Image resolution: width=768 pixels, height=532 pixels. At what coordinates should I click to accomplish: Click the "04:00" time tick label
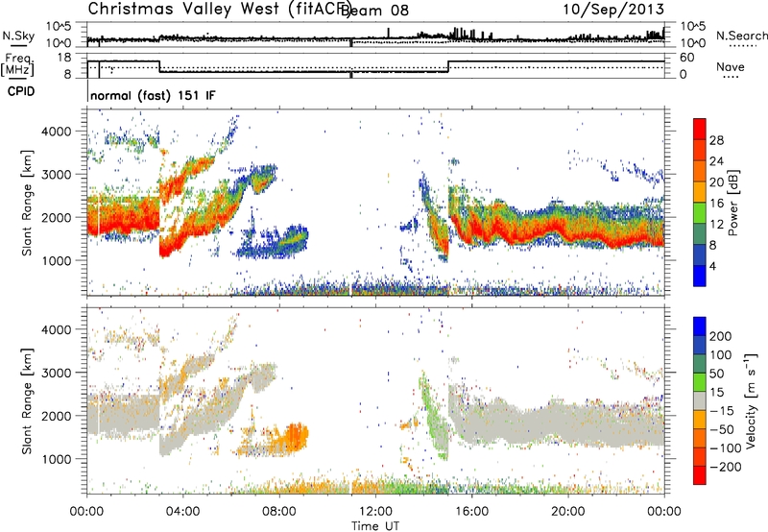pyautogui.click(x=182, y=512)
